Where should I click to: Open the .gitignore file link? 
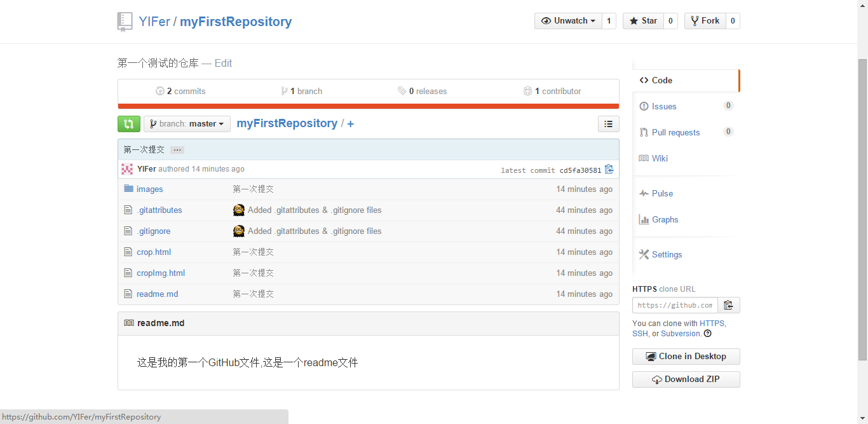[154, 231]
